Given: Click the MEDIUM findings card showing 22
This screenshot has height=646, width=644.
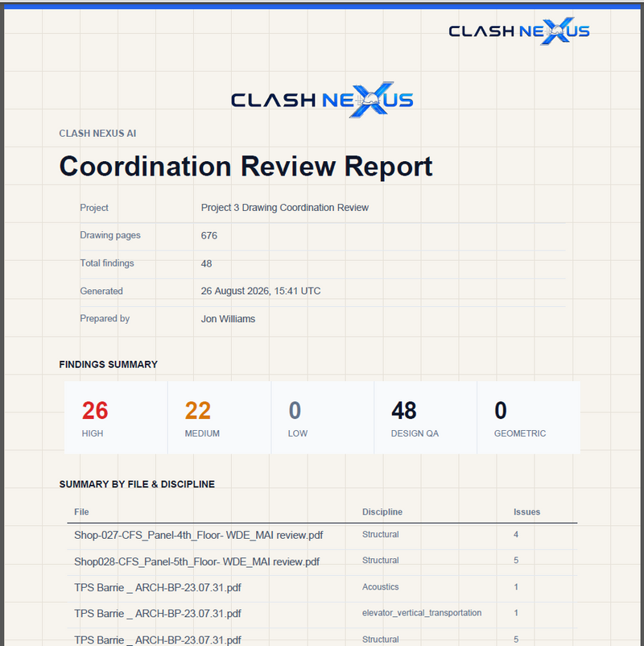Looking at the screenshot, I should click(219, 417).
